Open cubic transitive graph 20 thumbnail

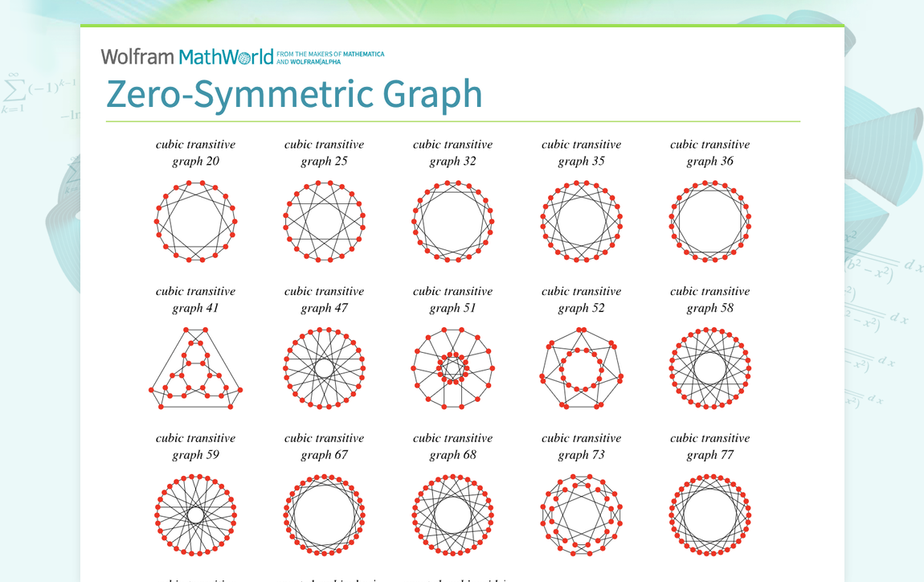[195, 221]
